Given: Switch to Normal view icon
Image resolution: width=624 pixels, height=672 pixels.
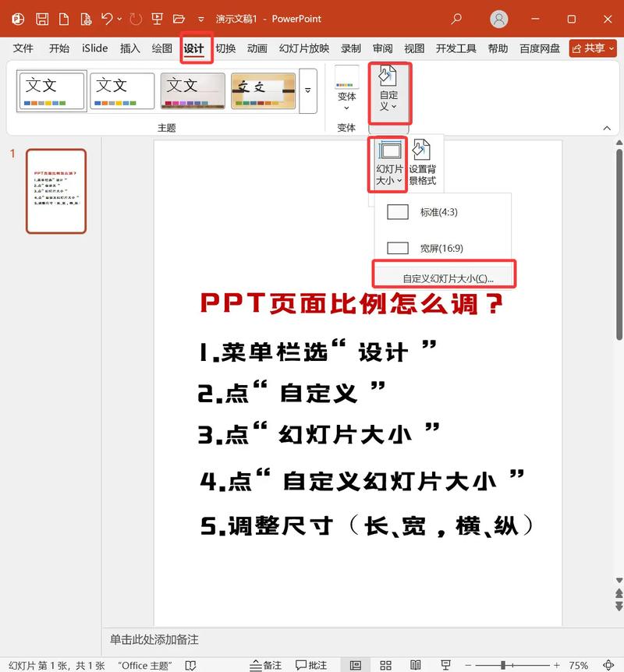Looking at the screenshot, I should coord(355,665).
